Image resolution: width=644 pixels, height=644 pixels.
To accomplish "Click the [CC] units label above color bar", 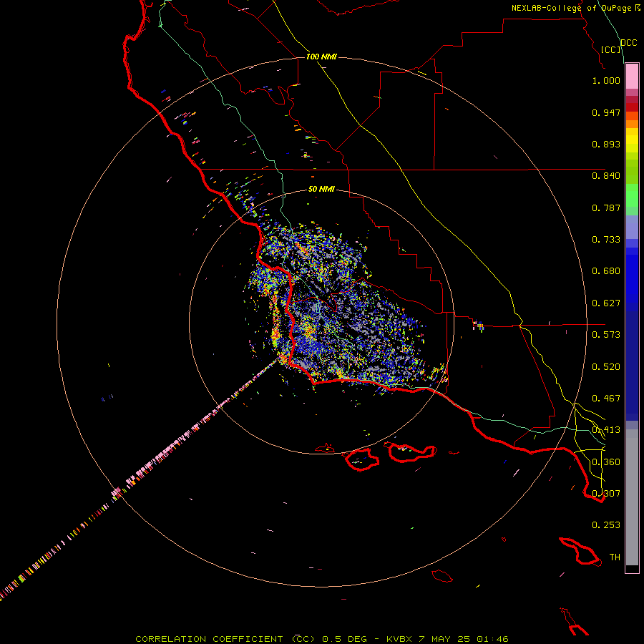I will [610, 49].
